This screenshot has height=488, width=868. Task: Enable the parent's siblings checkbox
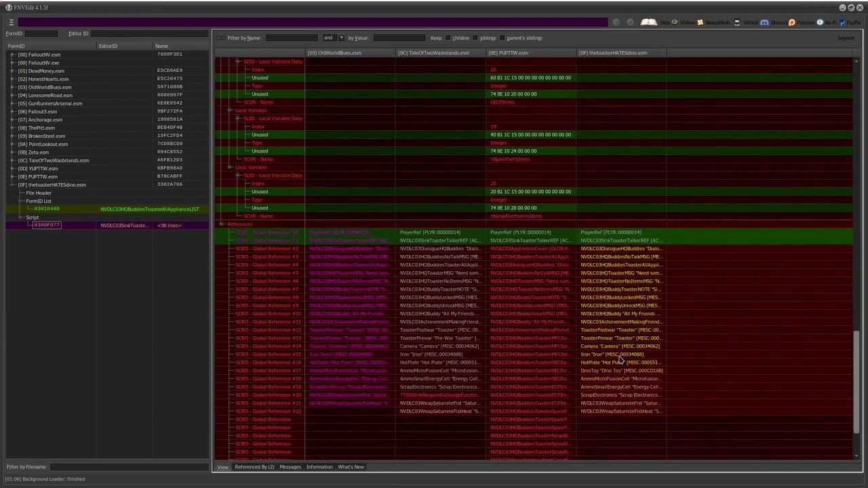[x=502, y=38]
